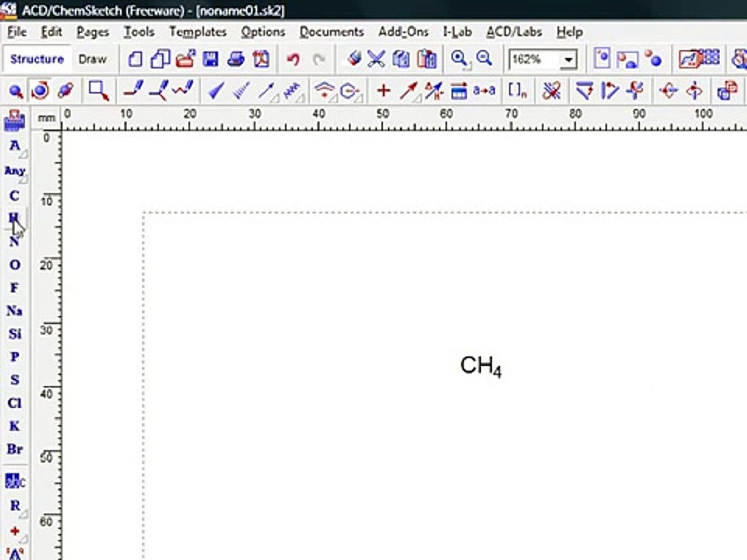Image resolution: width=747 pixels, height=560 pixels.
Task: Select the atom-to-atom mapping tool
Action: [x=434, y=91]
